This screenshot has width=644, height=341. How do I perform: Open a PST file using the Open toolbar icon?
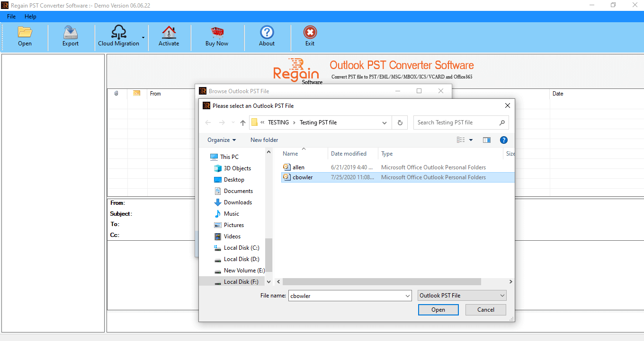pos(25,37)
